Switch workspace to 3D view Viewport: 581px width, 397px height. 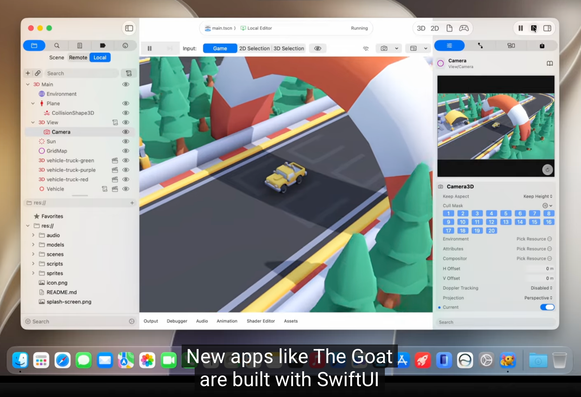421,28
